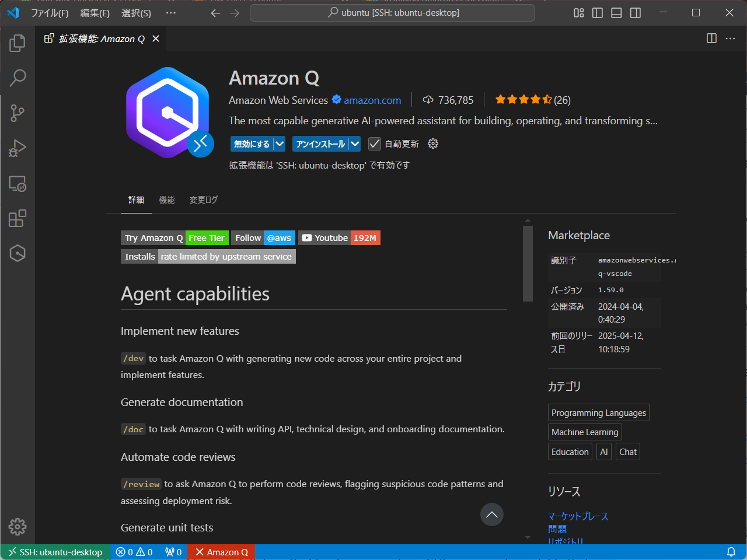This screenshot has width=747, height=560.
Task: Switch to the 詳細 tab
Action: [136, 199]
